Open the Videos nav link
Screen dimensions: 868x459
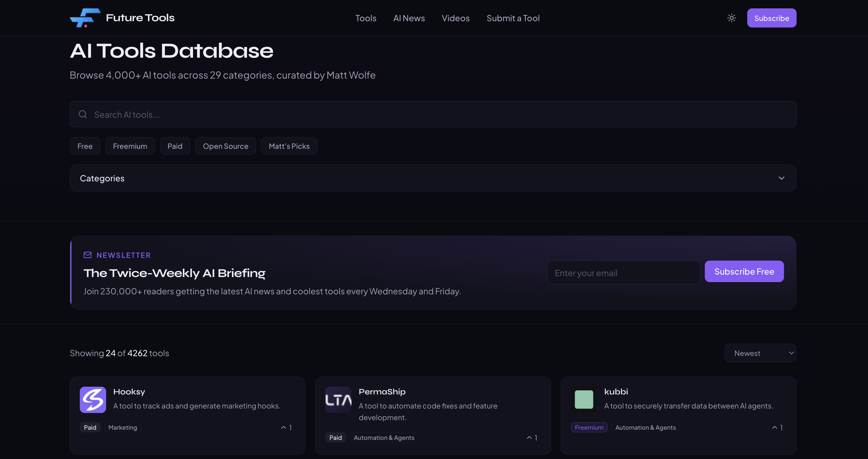(x=456, y=18)
